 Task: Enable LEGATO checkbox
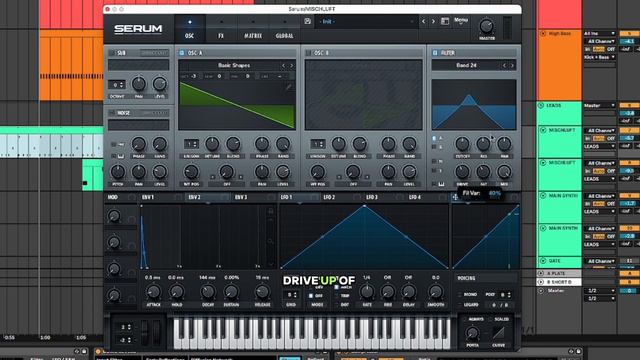click(x=460, y=304)
